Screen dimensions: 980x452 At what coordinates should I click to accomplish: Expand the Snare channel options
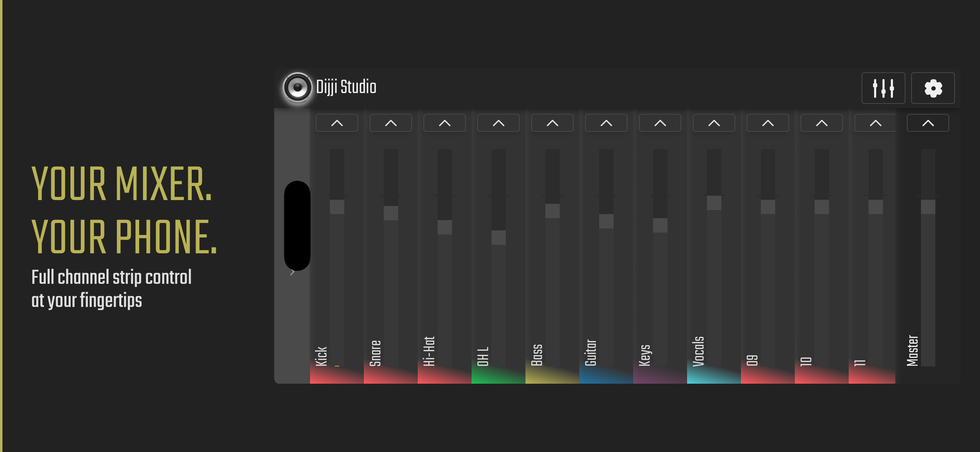(390, 123)
